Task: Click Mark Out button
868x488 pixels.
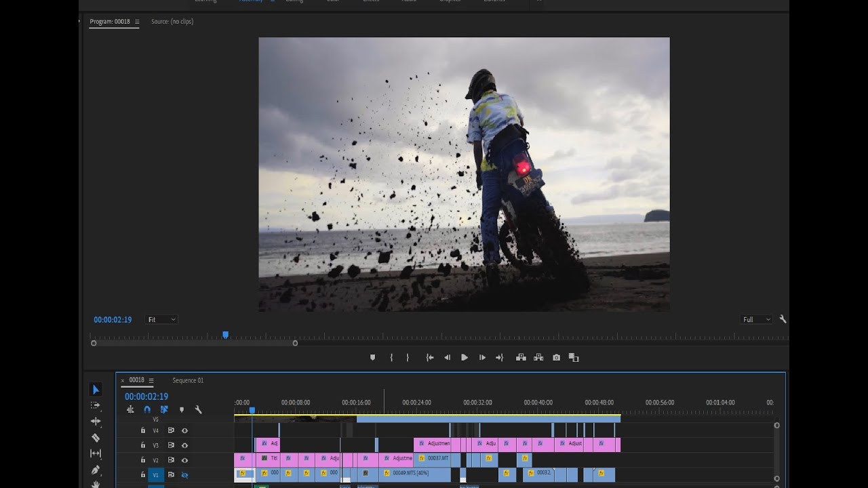Action: 408,357
